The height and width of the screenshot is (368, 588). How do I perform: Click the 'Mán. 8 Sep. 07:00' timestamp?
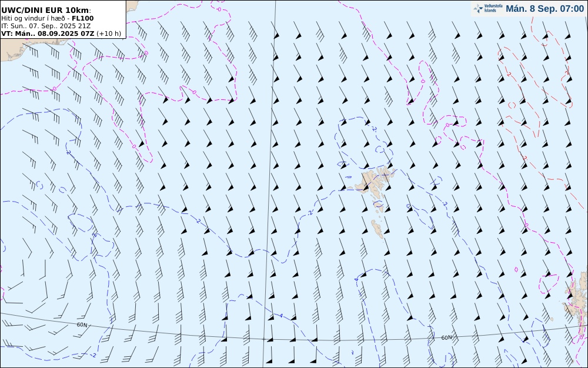click(544, 9)
